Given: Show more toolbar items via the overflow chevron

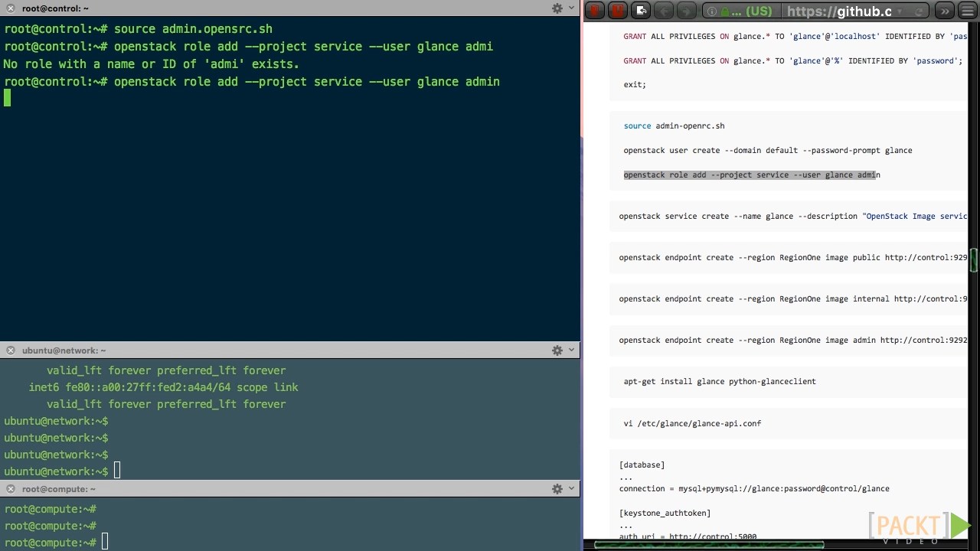Looking at the screenshot, I should click(945, 11).
